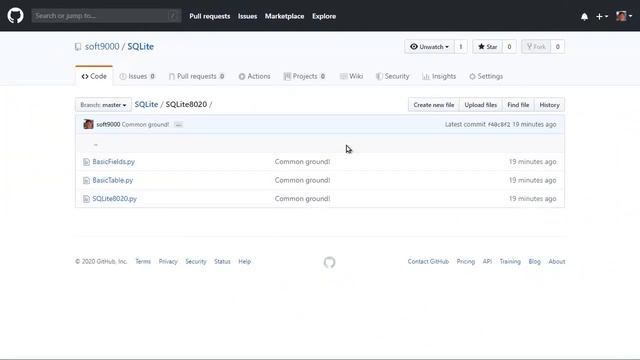Open the soft9000 owner link
Screen dimensions: 640x360
click(102, 47)
